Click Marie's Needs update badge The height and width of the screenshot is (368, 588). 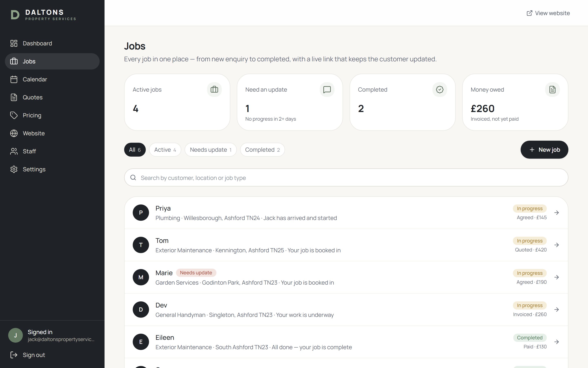(x=196, y=273)
